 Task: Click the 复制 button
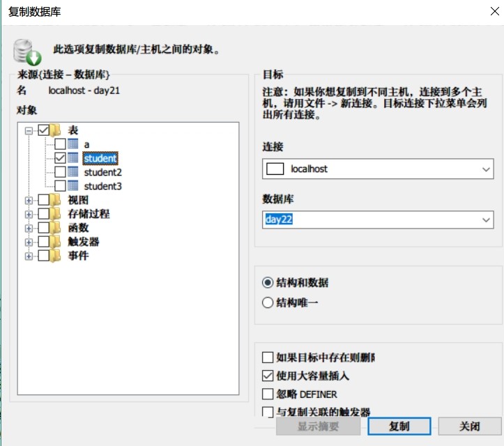click(399, 426)
